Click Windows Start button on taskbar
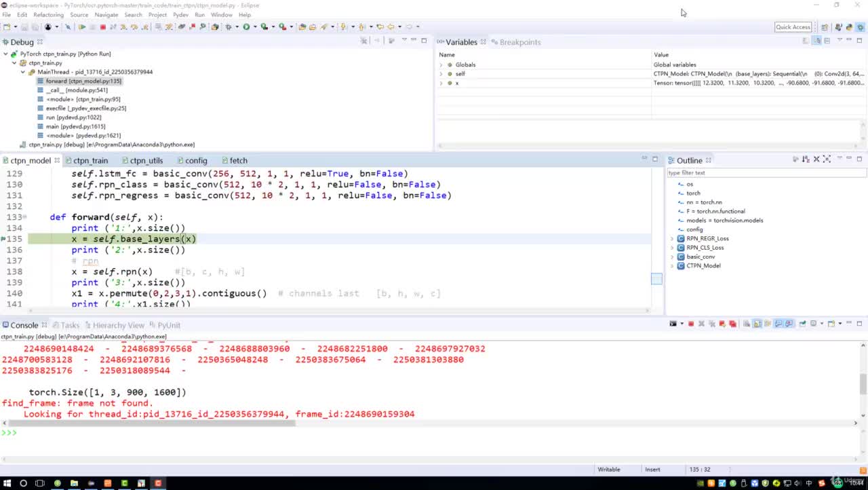868x490 pixels. click(7, 483)
